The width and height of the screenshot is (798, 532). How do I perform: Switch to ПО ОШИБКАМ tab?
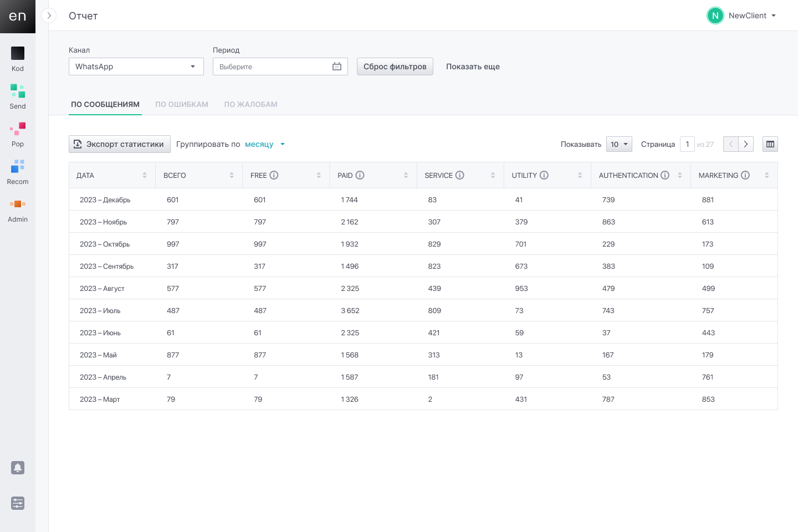pos(182,104)
